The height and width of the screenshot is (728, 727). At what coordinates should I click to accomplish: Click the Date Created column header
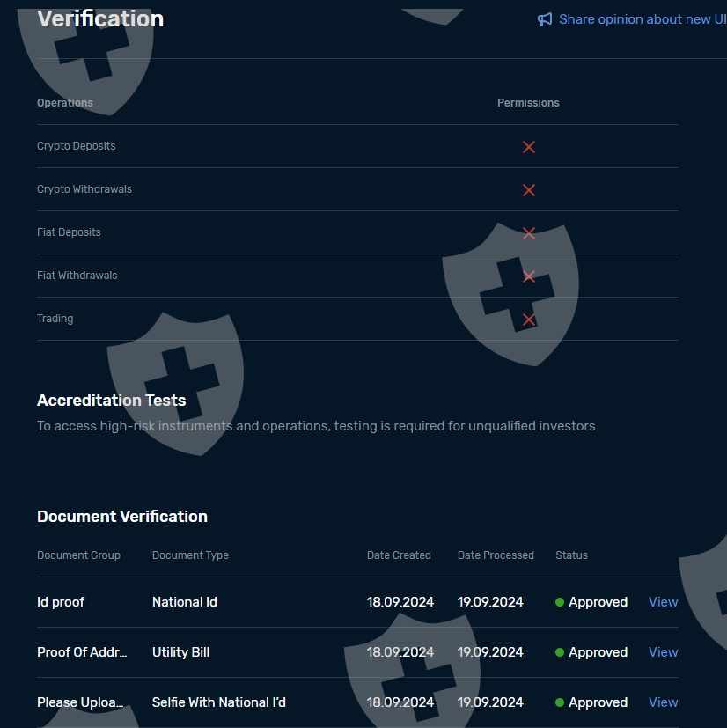399,555
